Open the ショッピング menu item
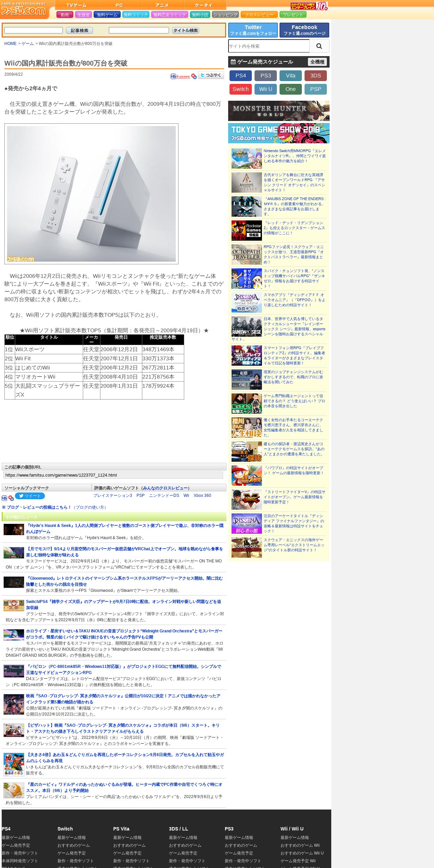Viewport: 434px width, 868px height. pyautogui.click(x=225, y=15)
